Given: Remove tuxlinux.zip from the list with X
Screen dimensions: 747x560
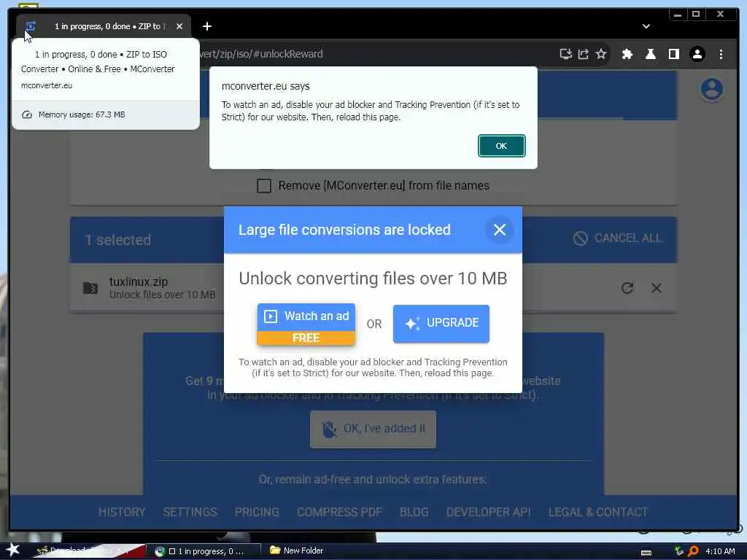Looking at the screenshot, I should click(x=656, y=287).
